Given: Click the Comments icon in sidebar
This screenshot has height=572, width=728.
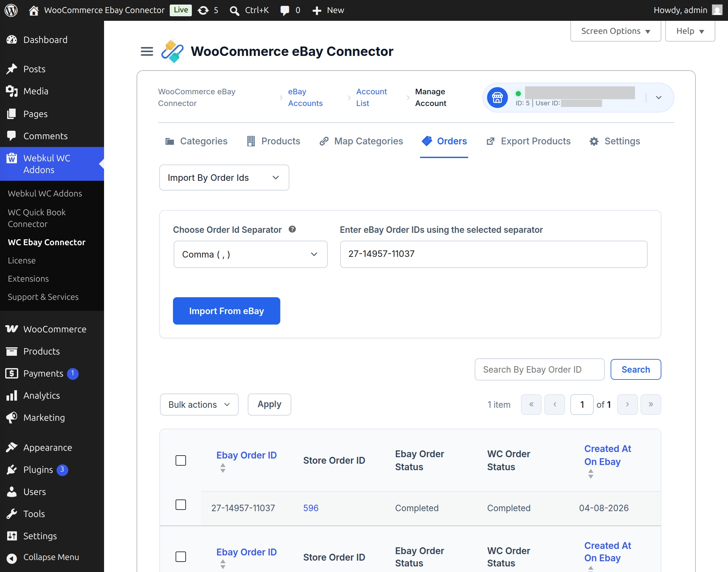Looking at the screenshot, I should coord(12,136).
